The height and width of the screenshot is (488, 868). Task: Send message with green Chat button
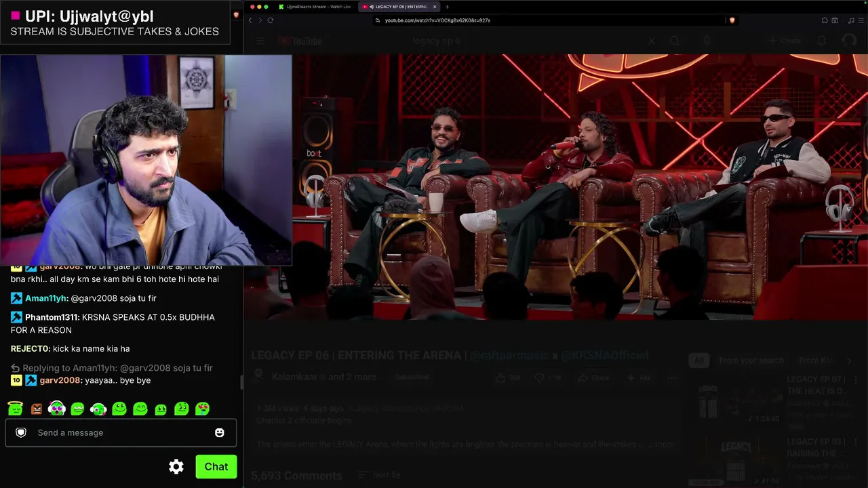[x=216, y=466]
